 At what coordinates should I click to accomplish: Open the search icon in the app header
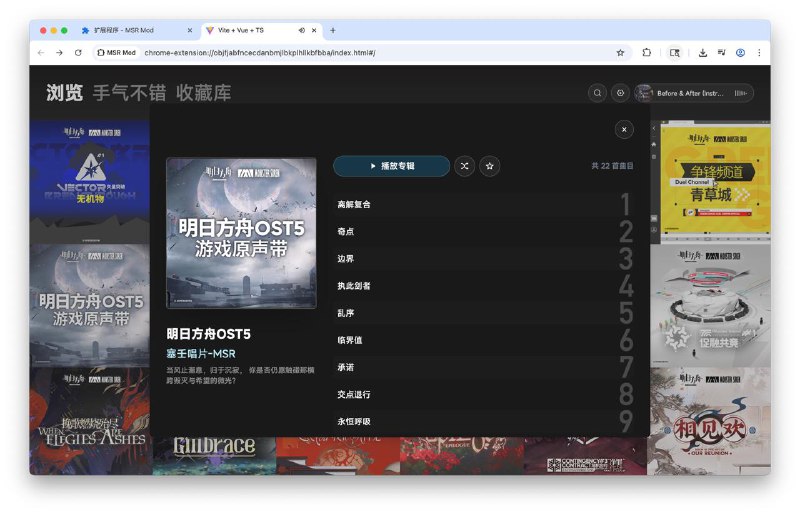point(597,93)
